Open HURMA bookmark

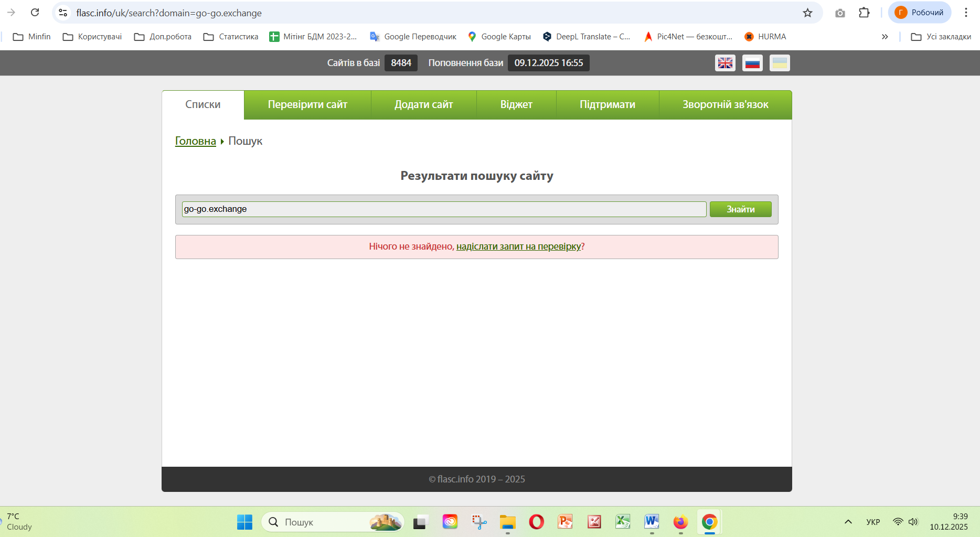click(x=765, y=37)
